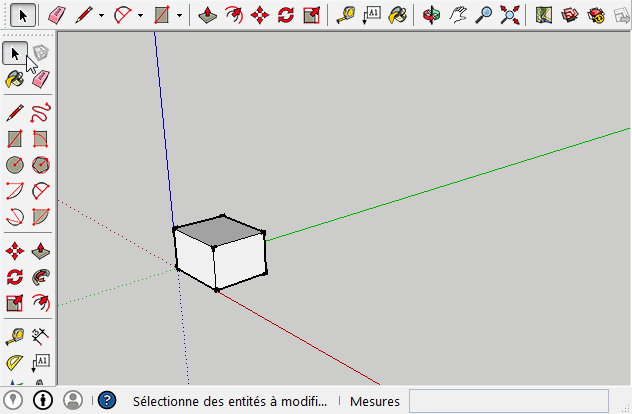Pick the 2 Point Arc in the left palette
632x414 pixels.
click(41, 191)
